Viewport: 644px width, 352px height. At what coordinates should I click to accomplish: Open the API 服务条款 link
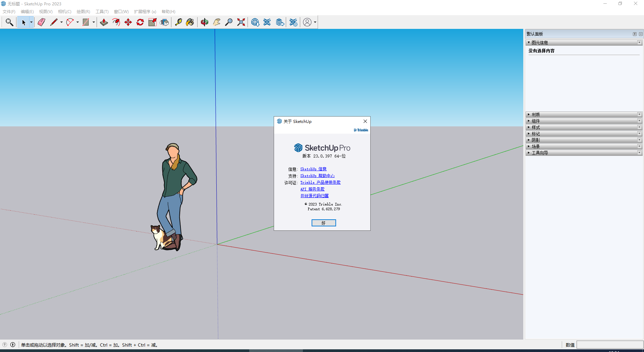point(312,189)
